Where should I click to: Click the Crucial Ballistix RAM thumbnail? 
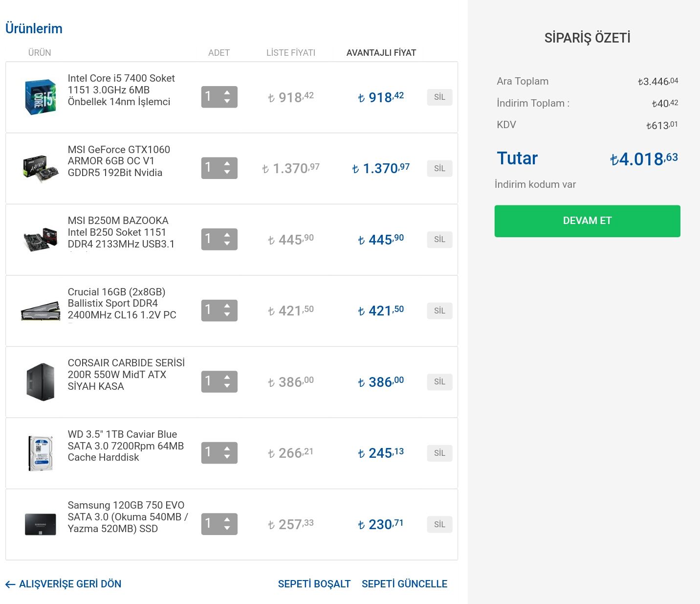(x=41, y=311)
